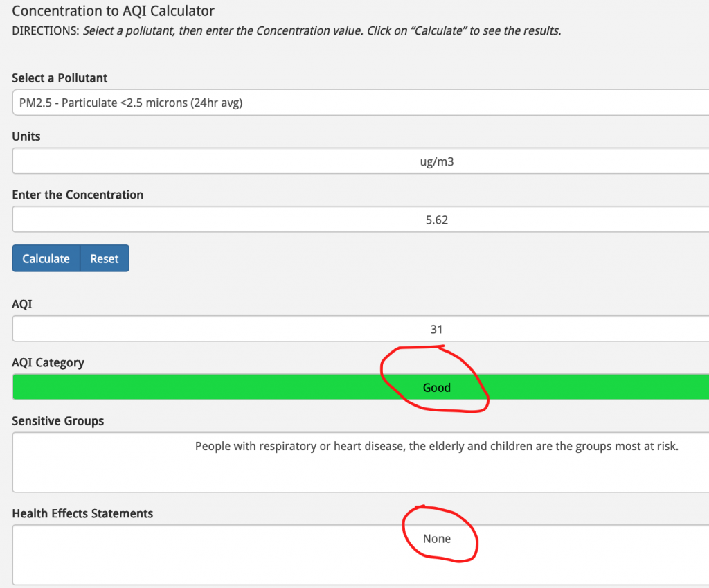Click the "AQI" field label

click(x=22, y=304)
